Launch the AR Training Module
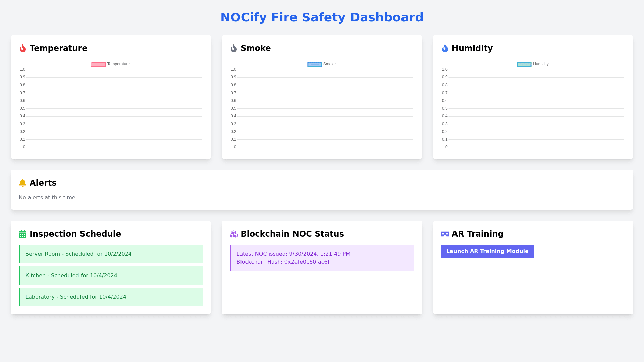This screenshot has height=362, width=644. coord(487,251)
